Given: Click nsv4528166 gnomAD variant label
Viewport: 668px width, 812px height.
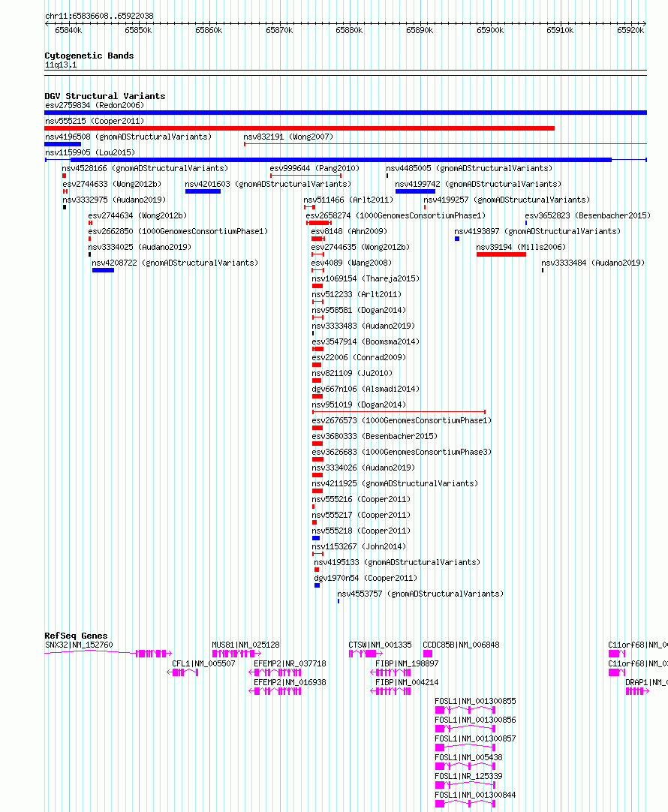Looking at the screenshot, I should (x=145, y=168).
